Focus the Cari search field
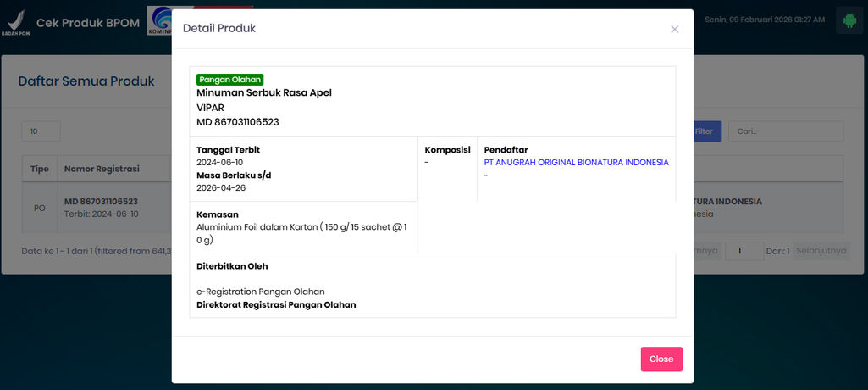The width and height of the screenshot is (868, 390). click(x=785, y=131)
